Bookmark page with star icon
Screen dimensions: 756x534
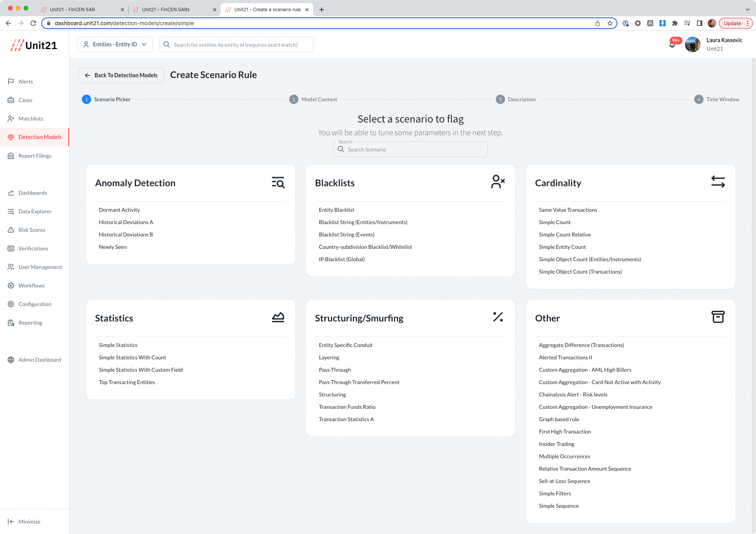(610, 23)
